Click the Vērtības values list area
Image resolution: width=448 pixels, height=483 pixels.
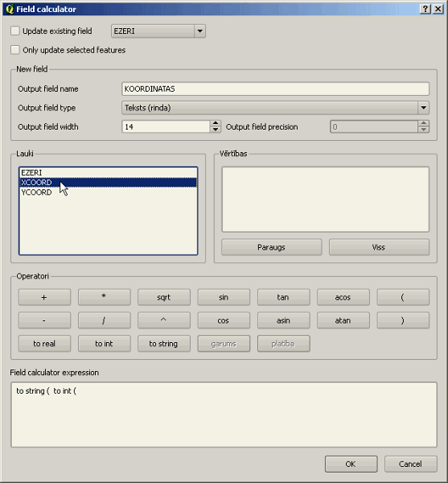click(325, 200)
